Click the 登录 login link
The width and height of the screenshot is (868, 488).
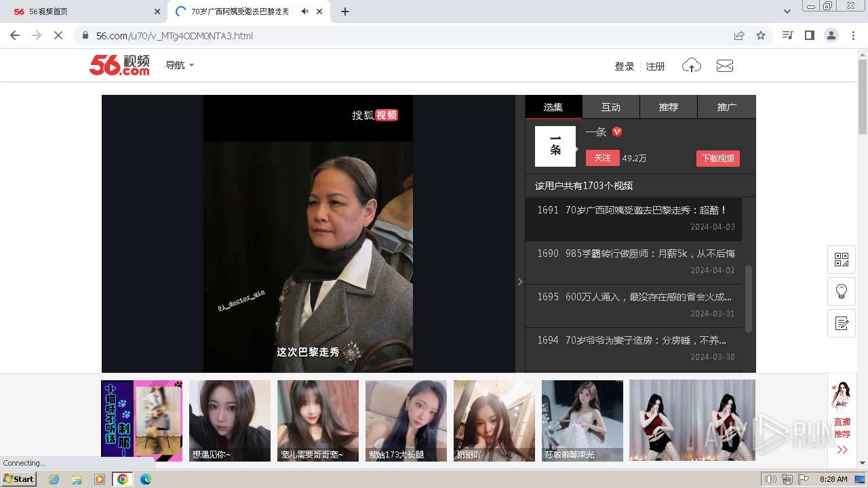pos(625,66)
